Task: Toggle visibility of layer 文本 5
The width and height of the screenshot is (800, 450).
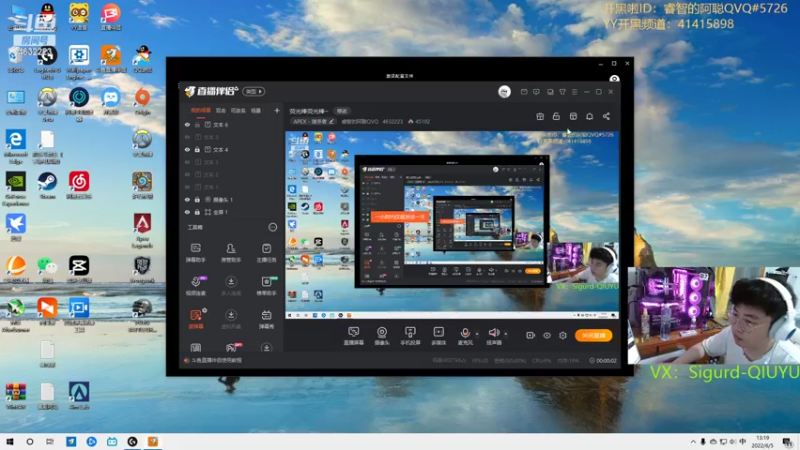Action: 187,137
